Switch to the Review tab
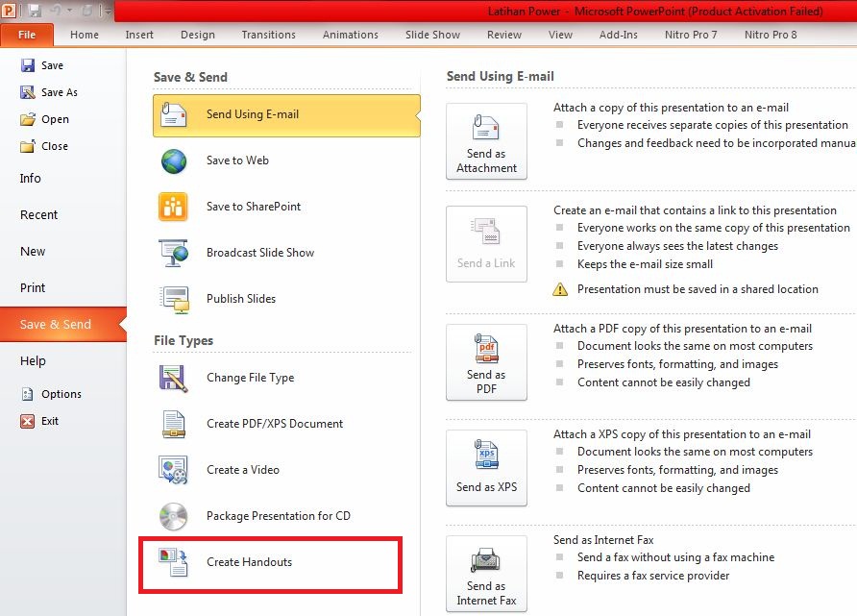Screen dimensions: 857x616 pos(504,35)
